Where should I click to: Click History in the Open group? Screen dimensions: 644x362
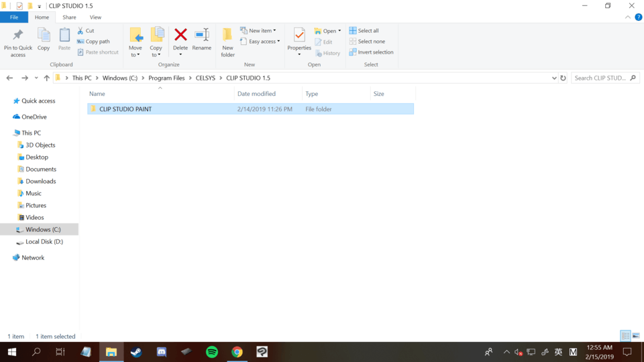tap(327, 53)
